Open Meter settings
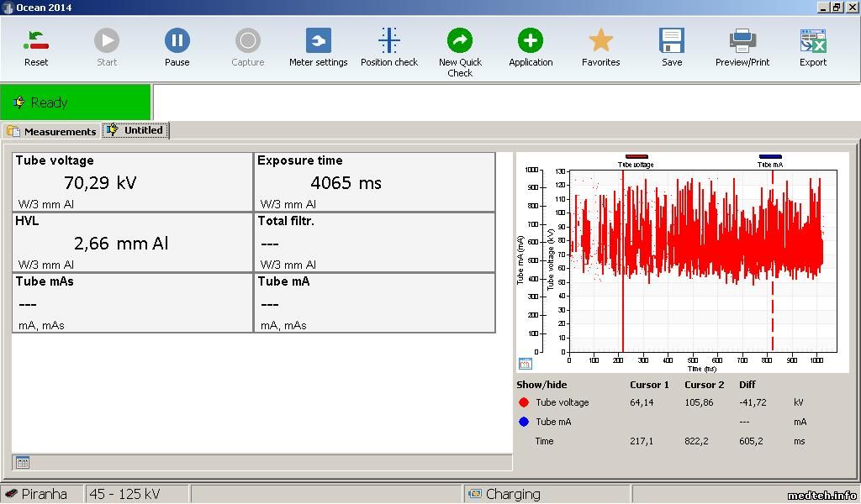 [318, 41]
